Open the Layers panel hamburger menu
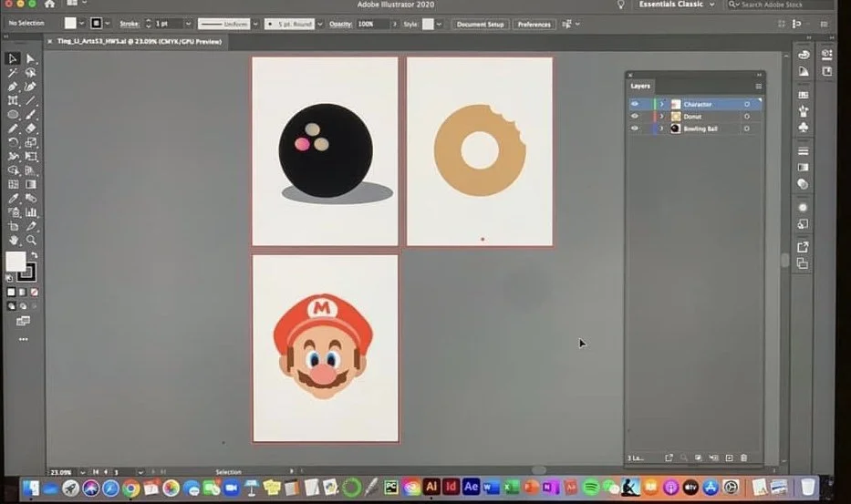The width and height of the screenshot is (851, 504). click(758, 87)
